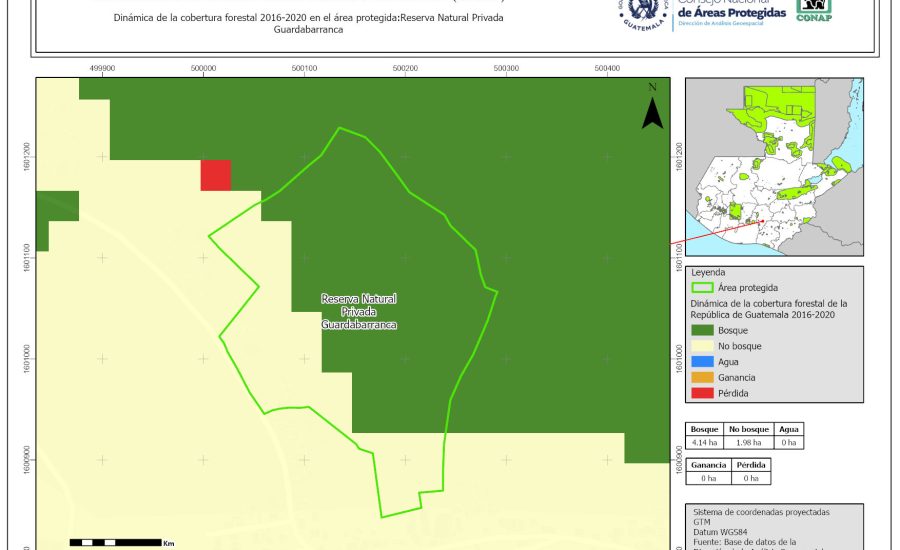Click the red location dot on inset map
The image size is (900, 550).
click(762, 222)
